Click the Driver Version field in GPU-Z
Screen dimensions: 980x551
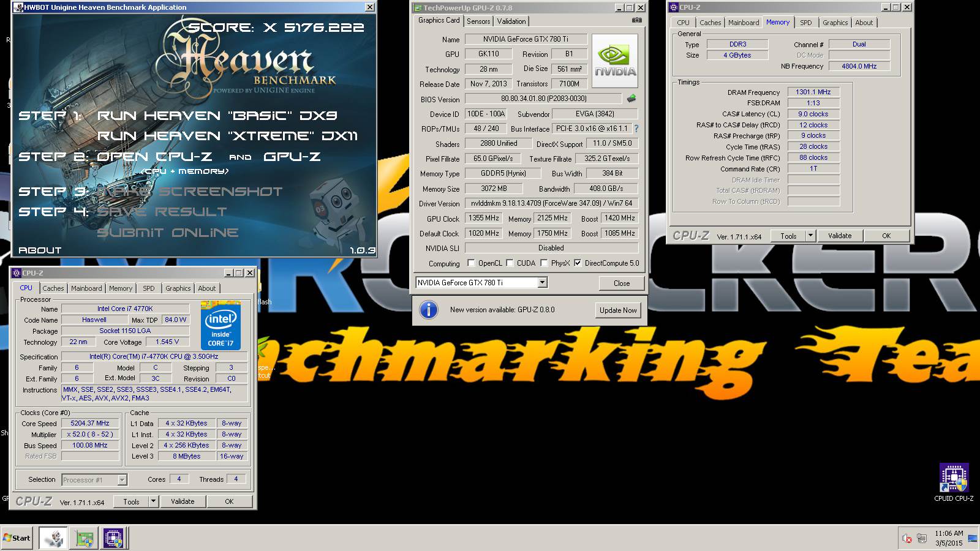(551, 203)
